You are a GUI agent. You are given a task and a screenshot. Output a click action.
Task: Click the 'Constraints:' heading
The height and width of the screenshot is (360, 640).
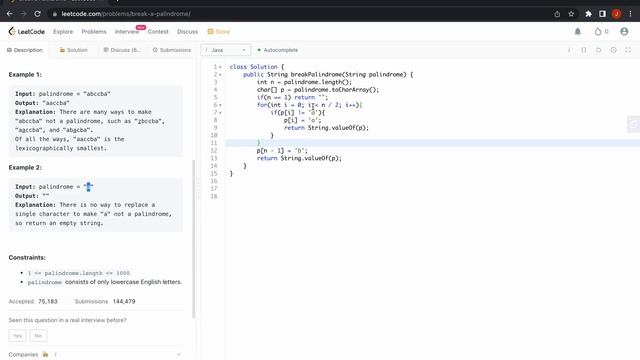(27, 258)
